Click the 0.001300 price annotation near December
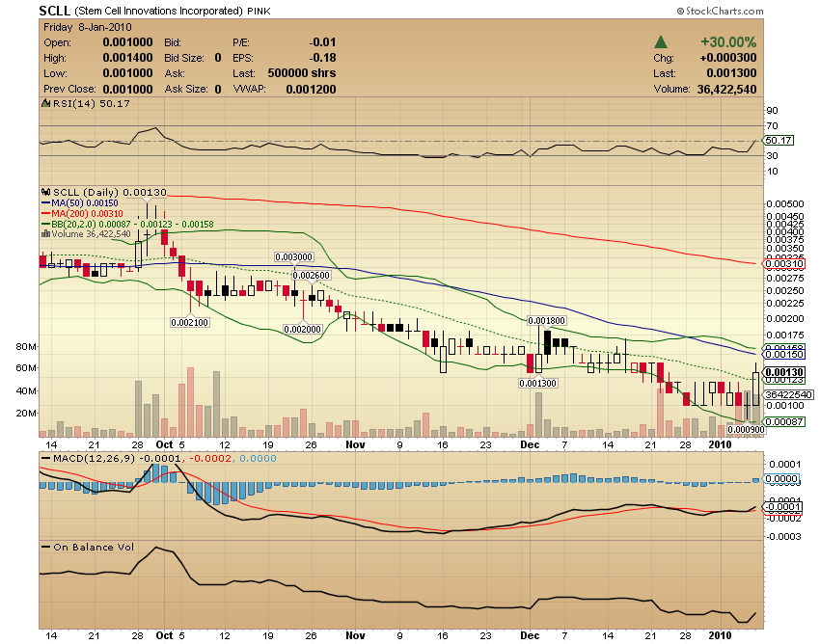The image size is (820, 644). click(x=537, y=383)
